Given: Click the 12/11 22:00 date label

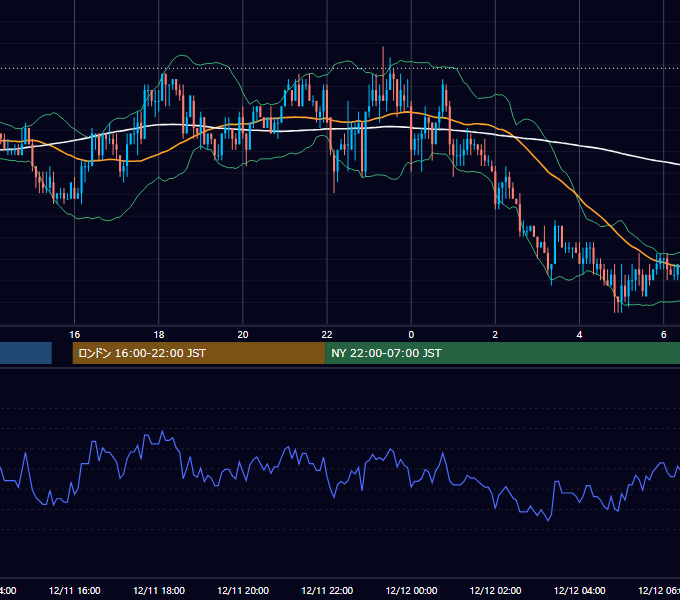Looking at the screenshot, I should pos(327,590).
